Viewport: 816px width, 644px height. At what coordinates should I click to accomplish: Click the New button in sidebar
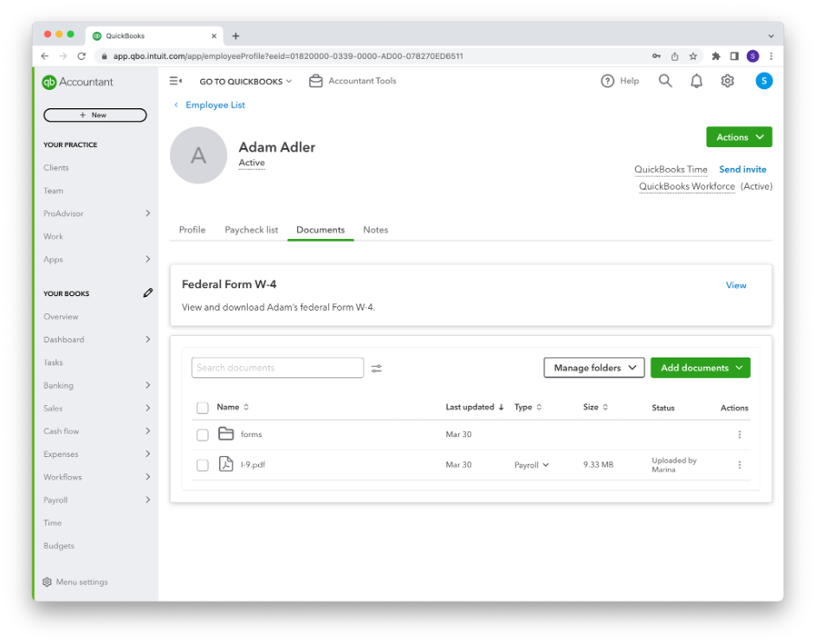(94, 115)
